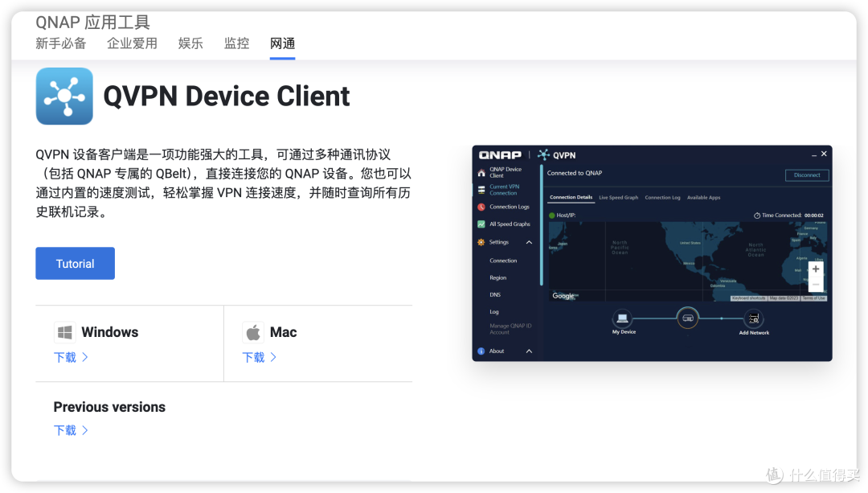Click the About info icon
Screen dimensions: 868x493
[481, 351]
